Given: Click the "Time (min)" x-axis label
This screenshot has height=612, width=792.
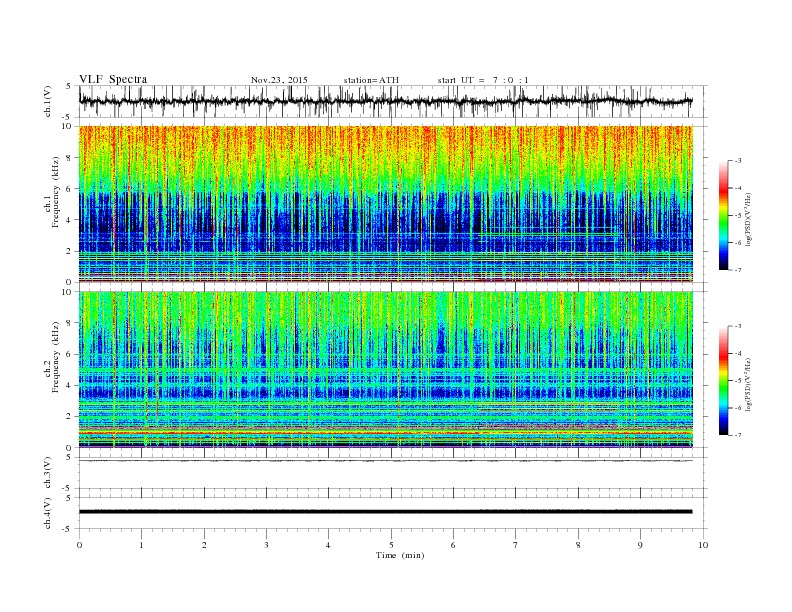Looking at the screenshot, I should pyautogui.click(x=400, y=555).
